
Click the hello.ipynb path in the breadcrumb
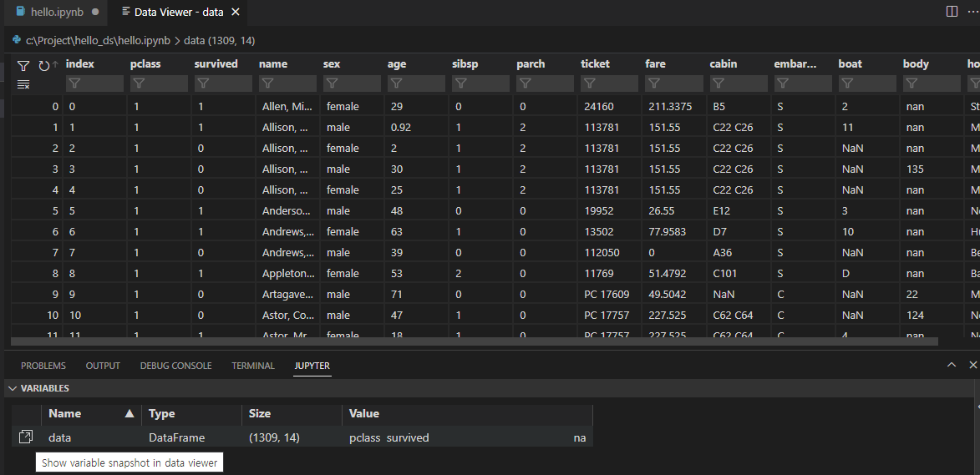click(98, 40)
